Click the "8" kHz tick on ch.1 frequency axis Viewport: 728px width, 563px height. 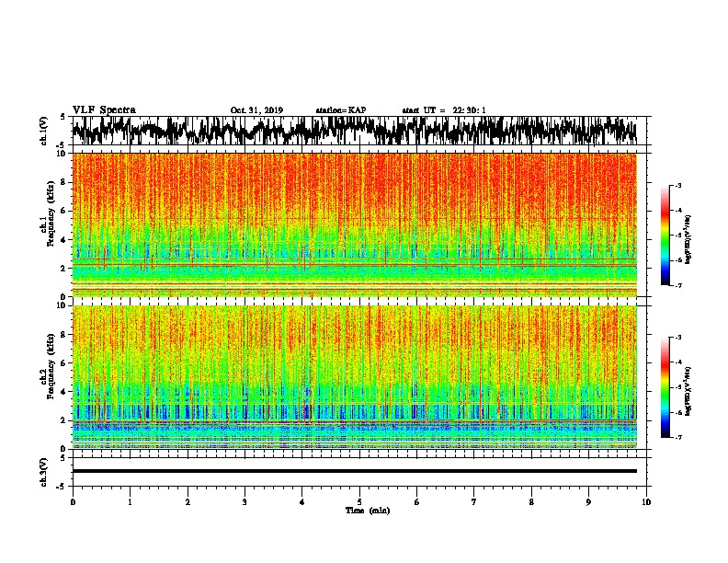coord(64,182)
